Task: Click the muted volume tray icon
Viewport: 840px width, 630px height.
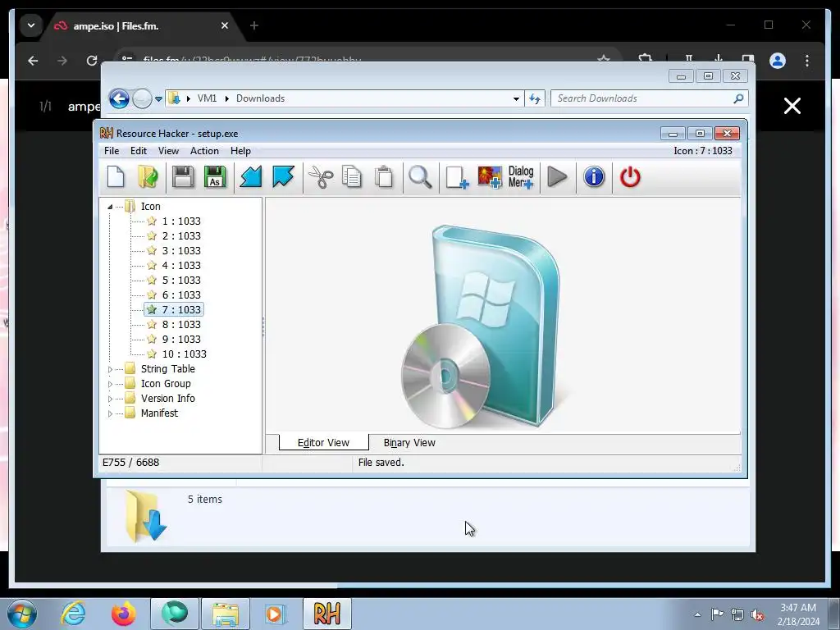Action: tap(757, 614)
